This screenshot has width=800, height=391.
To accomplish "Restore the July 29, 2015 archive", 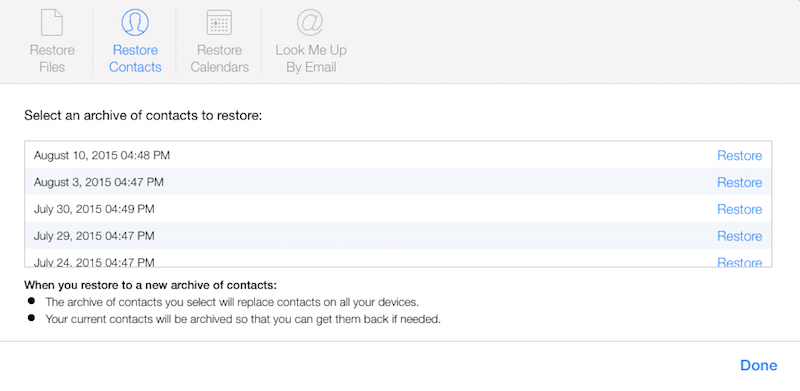I will (x=739, y=236).
